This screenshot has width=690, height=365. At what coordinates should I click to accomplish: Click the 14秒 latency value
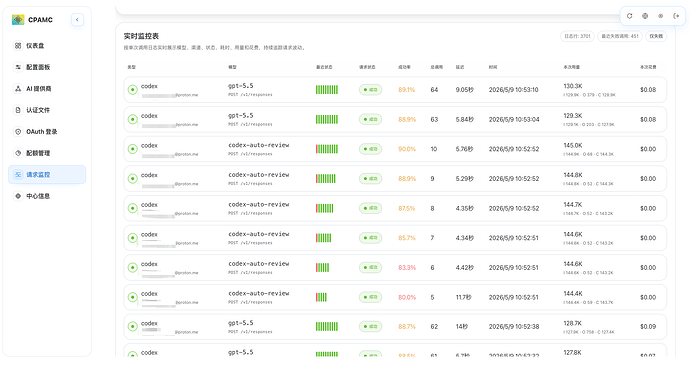(462, 327)
